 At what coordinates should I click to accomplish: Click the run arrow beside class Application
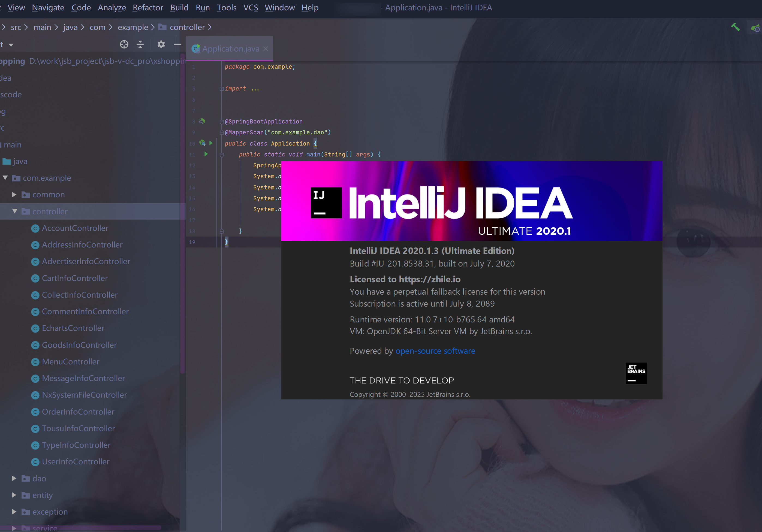coord(211,143)
